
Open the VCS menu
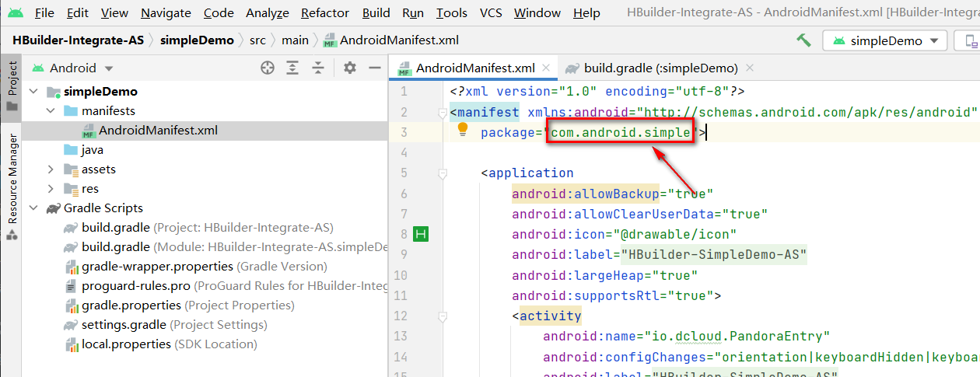pyautogui.click(x=491, y=13)
